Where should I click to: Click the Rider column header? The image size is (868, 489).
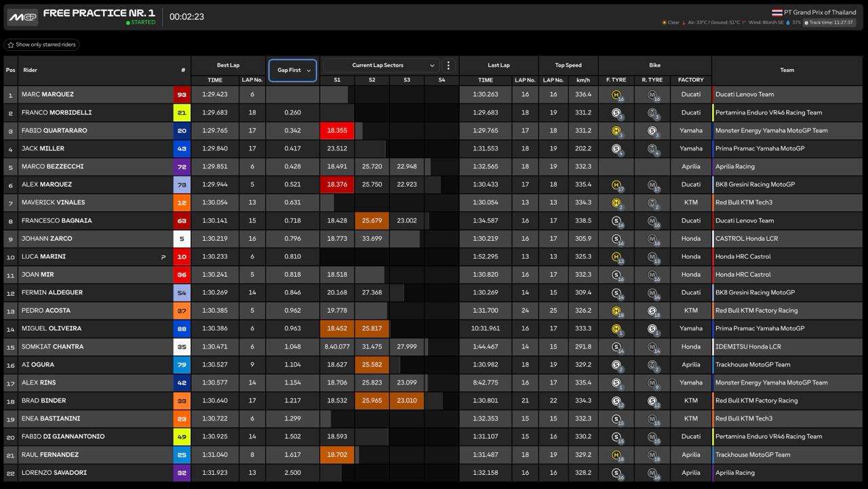[30, 70]
